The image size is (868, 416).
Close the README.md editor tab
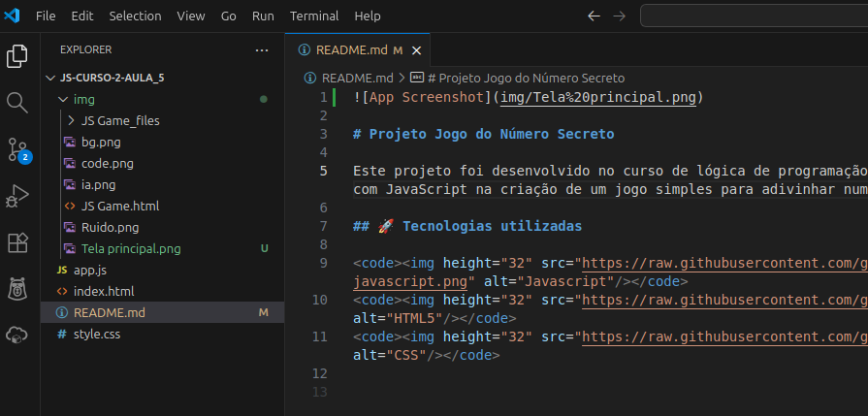pyautogui.click(x=417, y=50)
